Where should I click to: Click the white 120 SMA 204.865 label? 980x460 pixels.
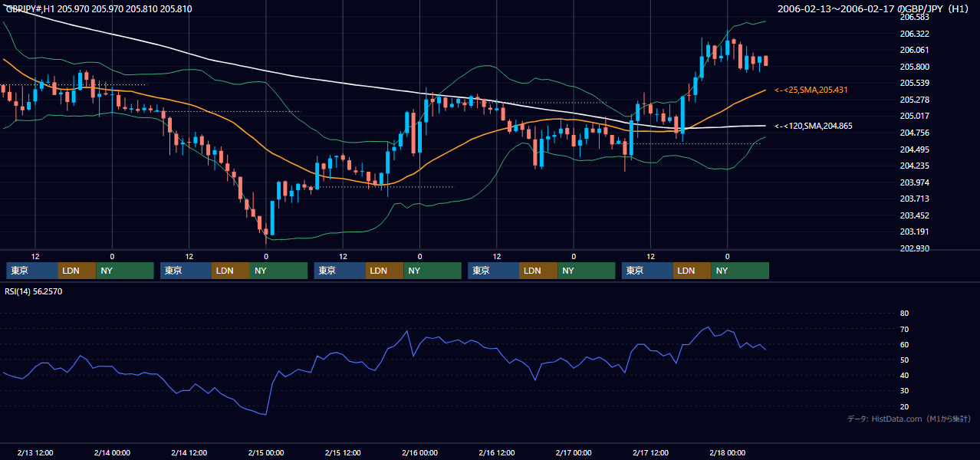coord(814,126)
